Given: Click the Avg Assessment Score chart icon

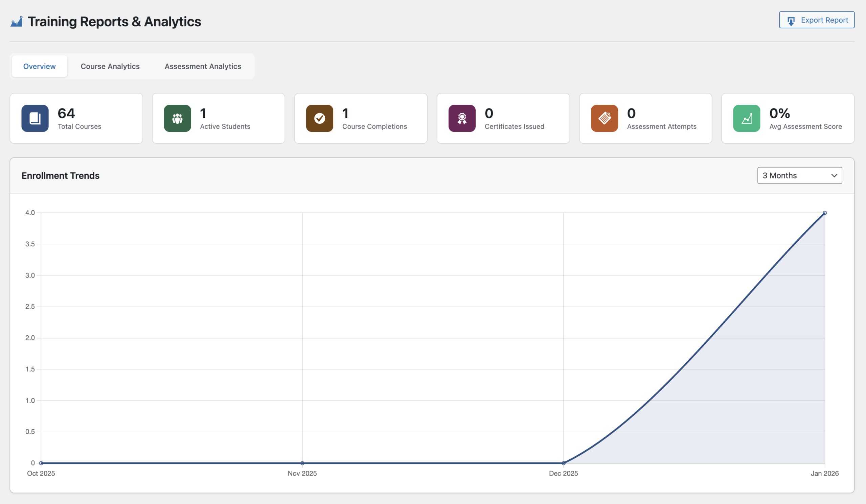Looking at the screenshot, I should (746, 118).
